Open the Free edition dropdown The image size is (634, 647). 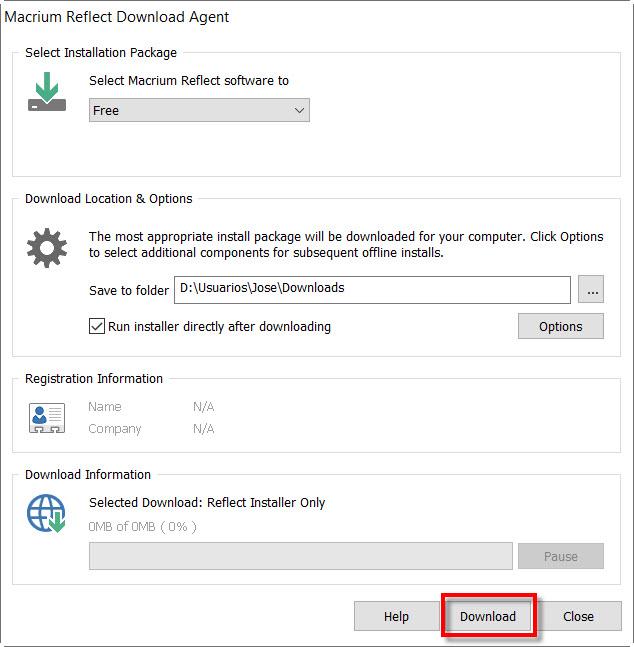pos(199,110)
